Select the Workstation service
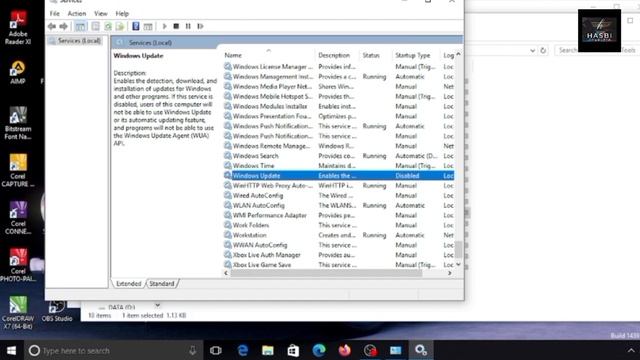Viewport: 640px width, 360px height. tap(339, 235)
